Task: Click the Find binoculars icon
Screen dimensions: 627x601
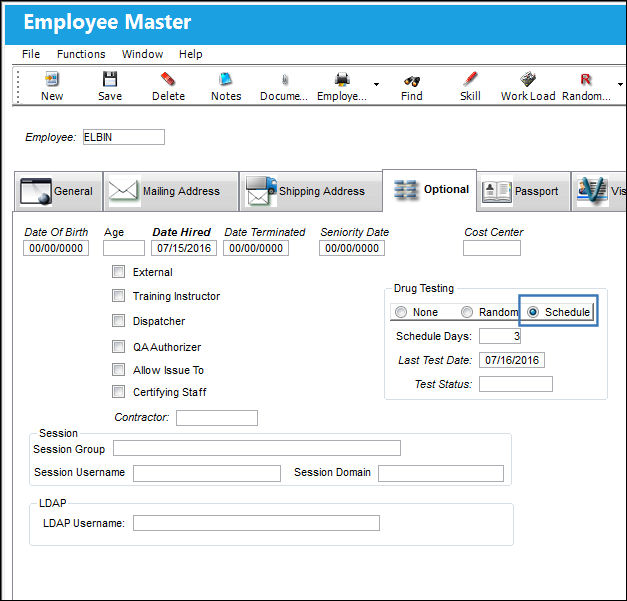Action: coord(411,81)
